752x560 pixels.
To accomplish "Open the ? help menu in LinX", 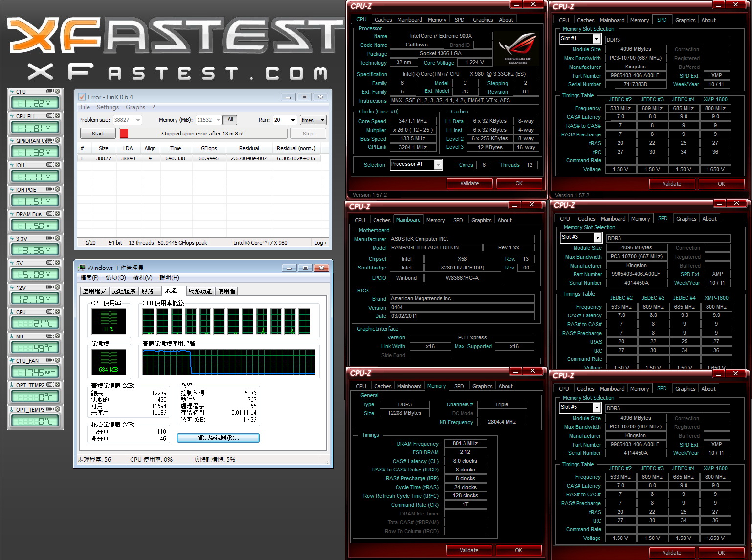I will point(154,107).
